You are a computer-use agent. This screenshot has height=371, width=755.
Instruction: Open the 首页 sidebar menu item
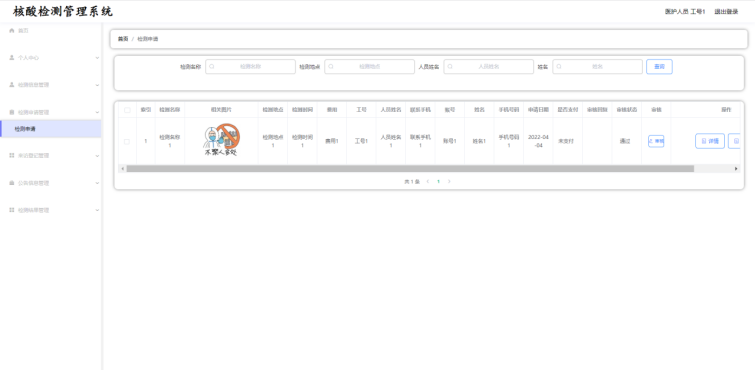[x=51, y=30]
